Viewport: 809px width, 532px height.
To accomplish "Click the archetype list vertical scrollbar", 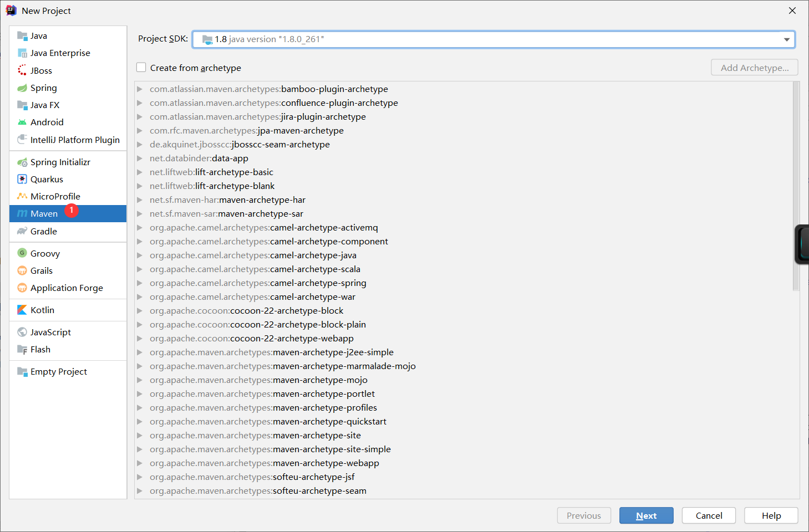I will tap(796, 186).
